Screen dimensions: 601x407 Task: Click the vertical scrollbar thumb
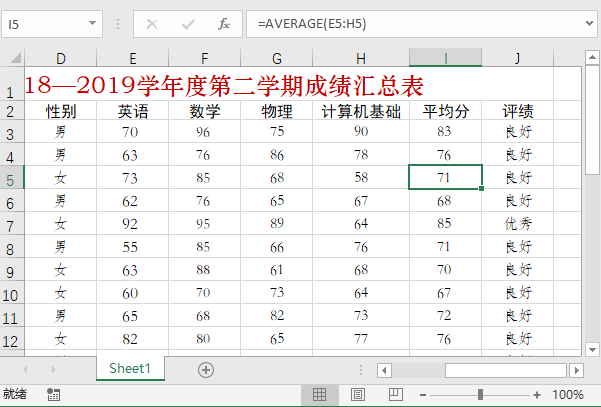(x=592, y=120)
